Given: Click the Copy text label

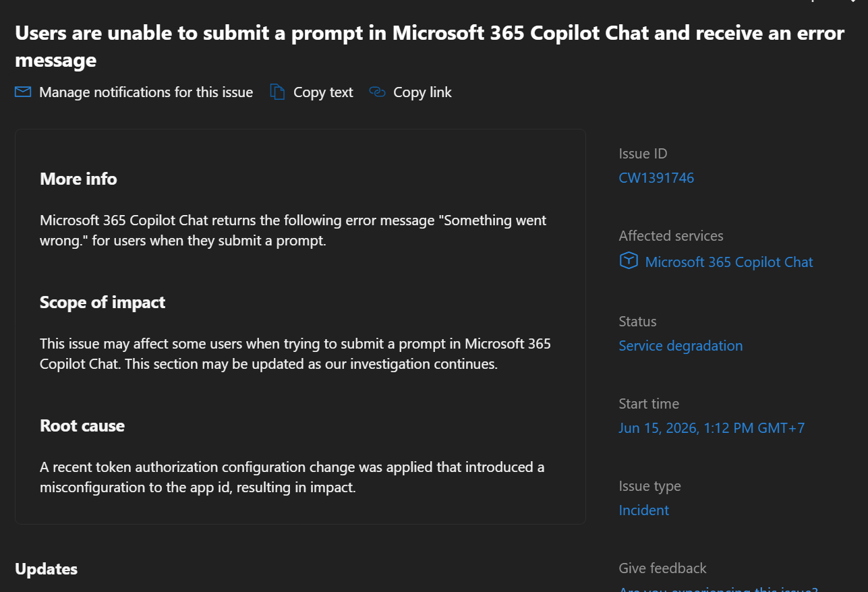Looking at the screenshot, I should 323,92.
